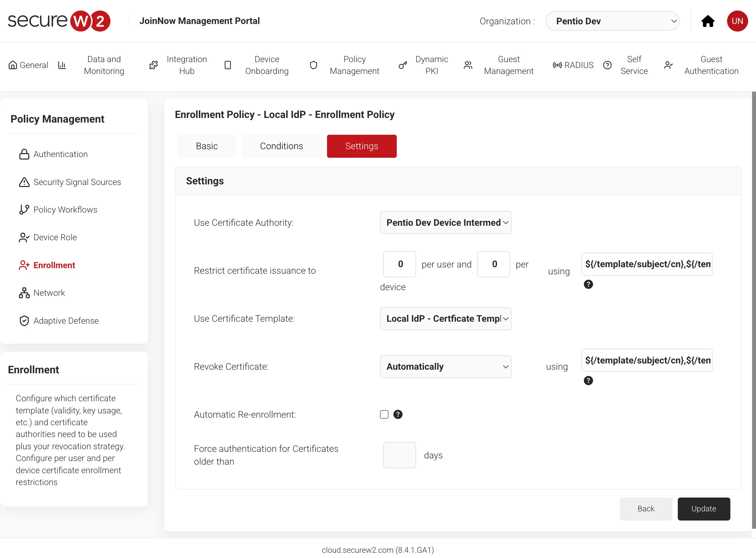The width and height of the screenshot is (756, 558).
Task: Click the Enrollment user-plus icon
Action: [x=24, y=265]
